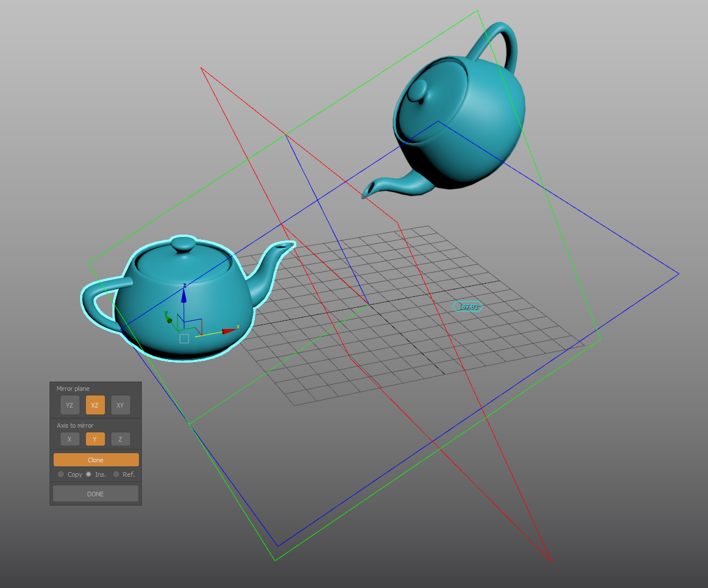
Task: Pick Z as the axis to mirror
Action: [x=120, y=439]
